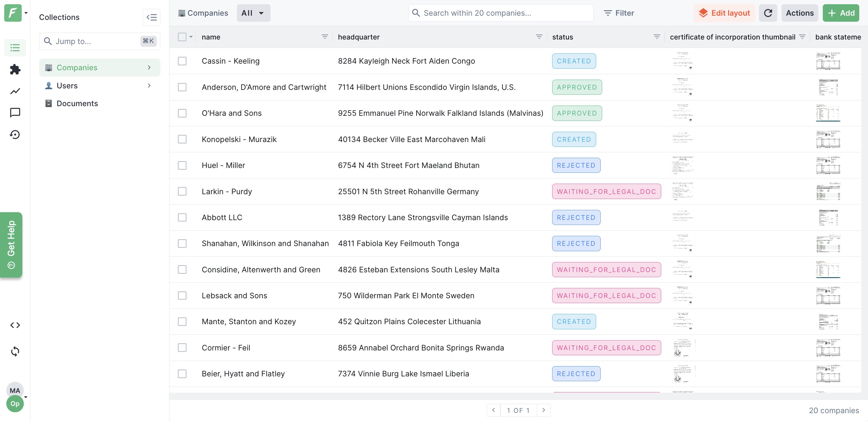This screenshot has width=868, height=421.
Task: Open the analytics chart icon in sidebar
Action: click(15, 91)
